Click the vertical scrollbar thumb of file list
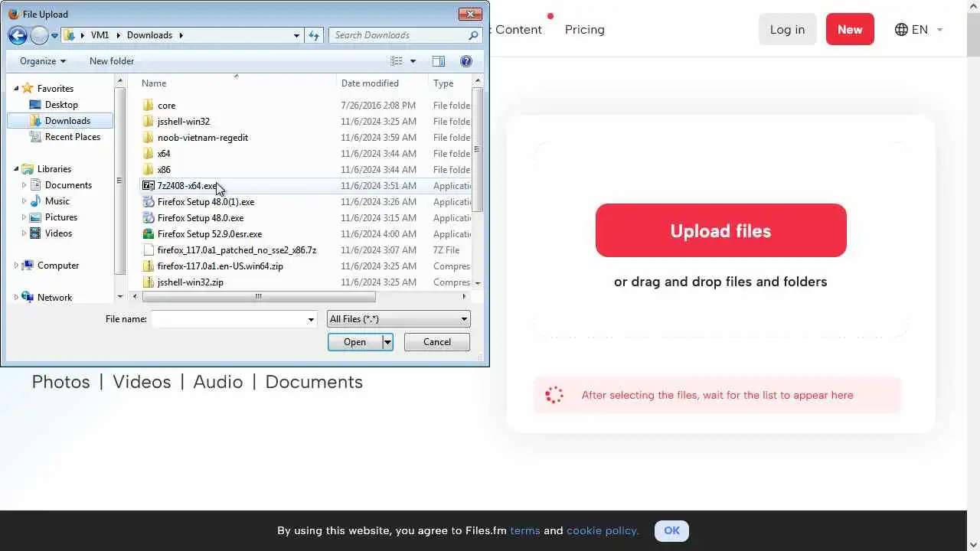 (x=478, y=149)
